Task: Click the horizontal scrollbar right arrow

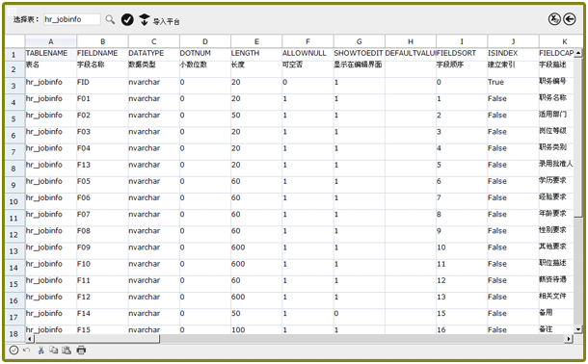Action: (x=570, y=339)
